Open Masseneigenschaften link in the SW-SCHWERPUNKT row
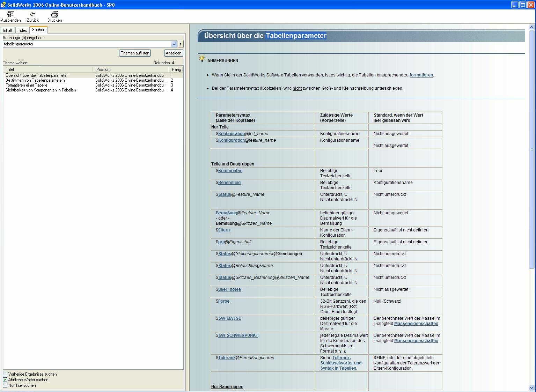536x392 pixels. 416,341
